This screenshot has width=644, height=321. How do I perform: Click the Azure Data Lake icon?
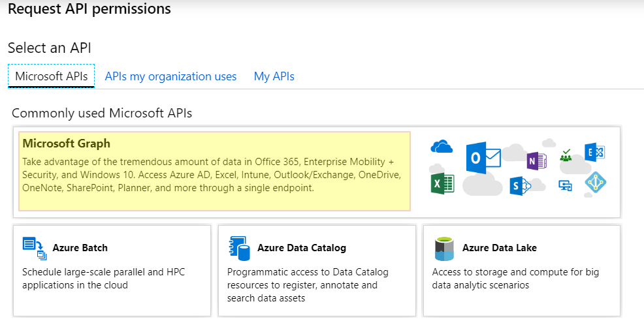click(444, 249)
